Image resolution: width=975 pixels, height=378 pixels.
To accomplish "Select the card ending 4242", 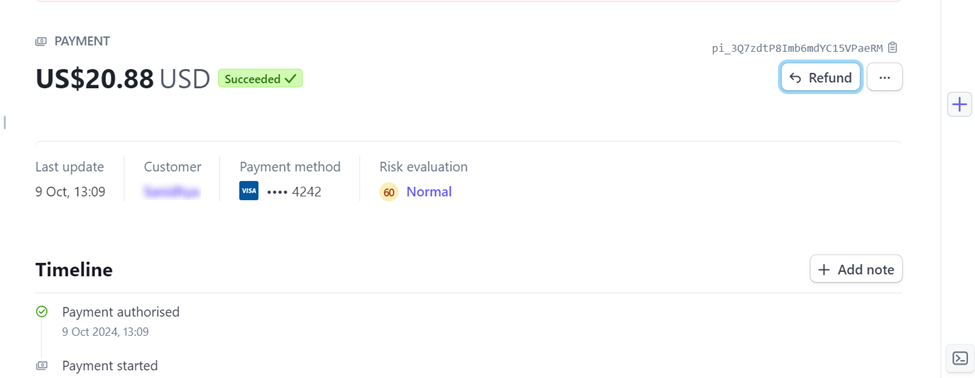I will point(280,191).
